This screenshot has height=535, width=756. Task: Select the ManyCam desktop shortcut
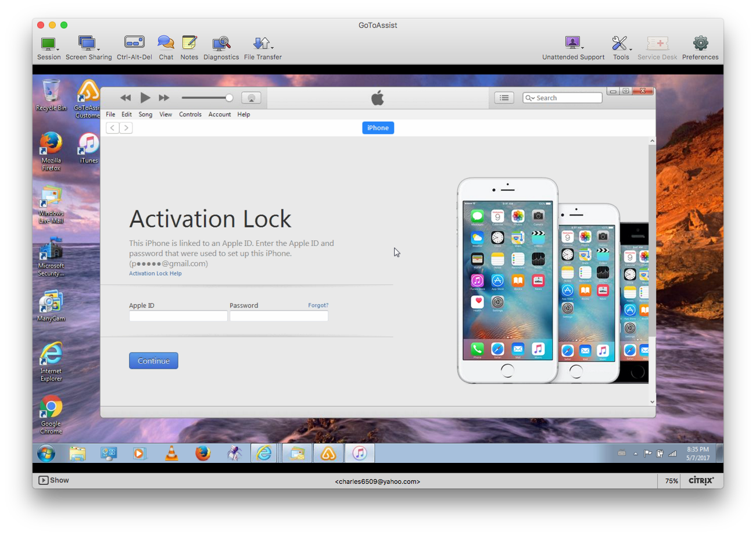51,305
